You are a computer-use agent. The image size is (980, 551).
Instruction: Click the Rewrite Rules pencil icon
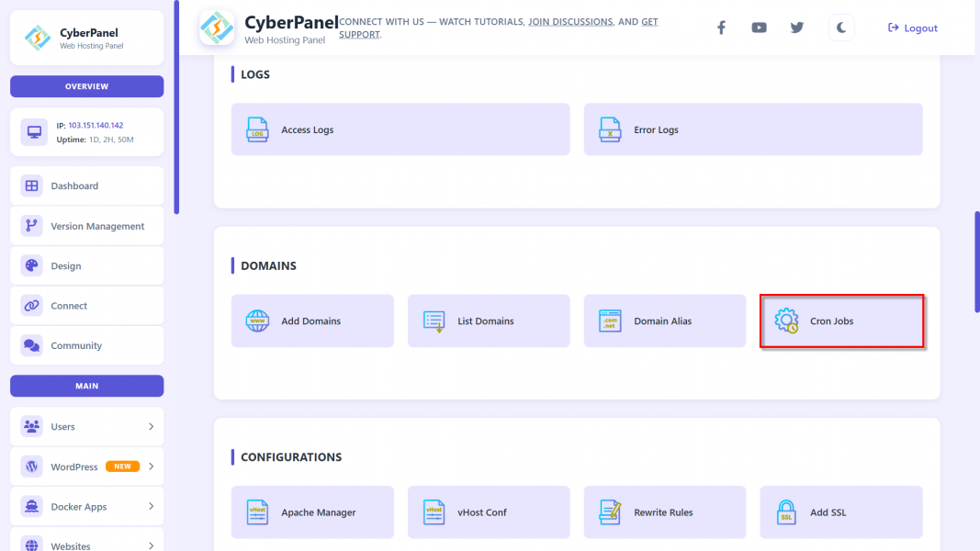pyautogui.click(x=609, y=512)
